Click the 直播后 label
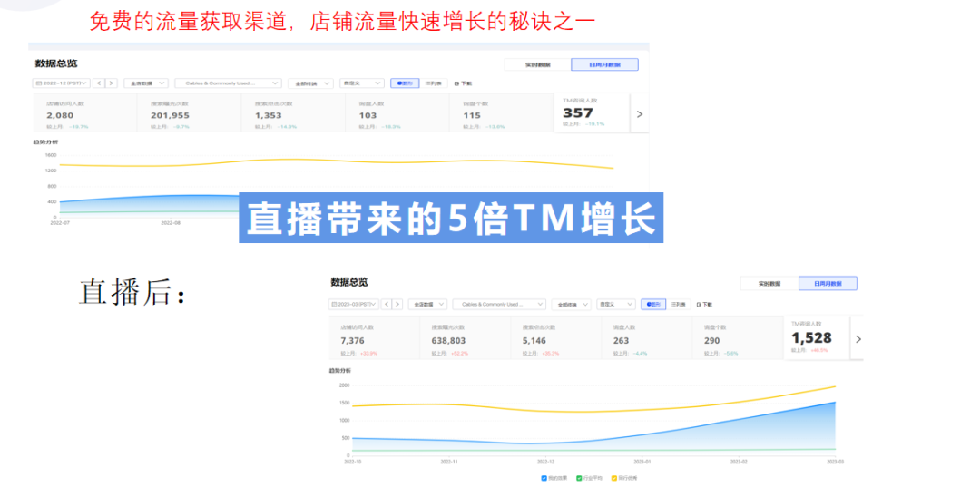The height and width of the screenshot is (497, 980). pyautogui.click(x=132, y=292)
